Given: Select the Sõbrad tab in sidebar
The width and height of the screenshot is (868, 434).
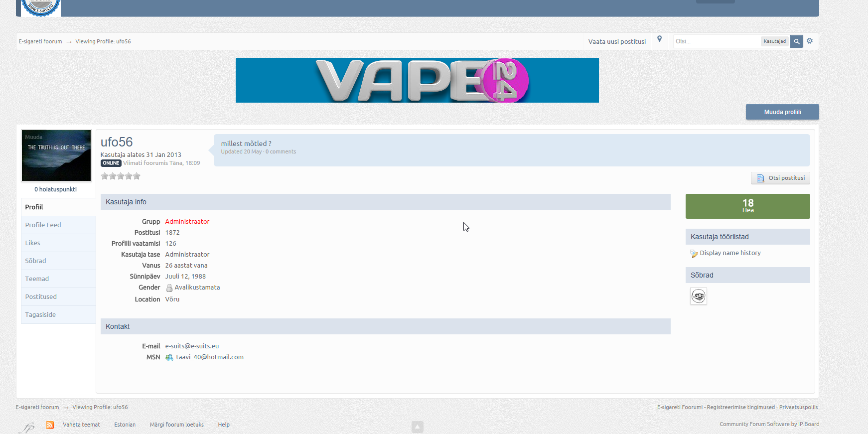Looking at the screenshot, I should tap(36, 261).
